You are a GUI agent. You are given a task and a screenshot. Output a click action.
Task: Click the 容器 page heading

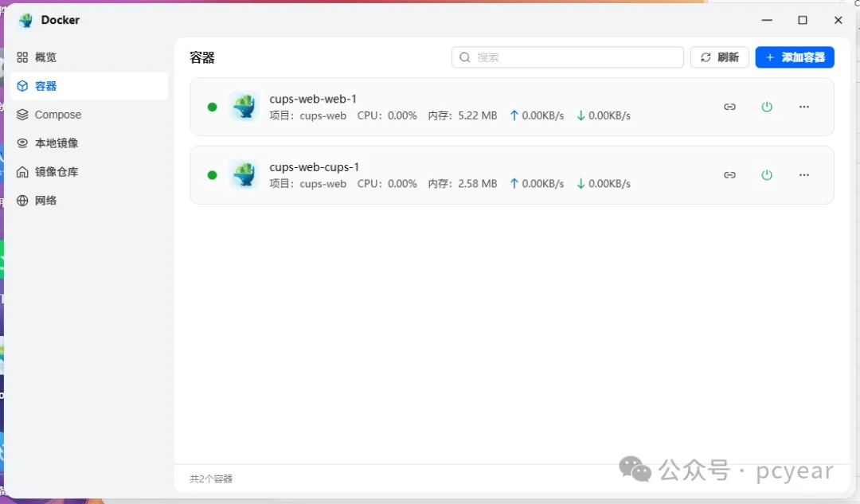201,57
